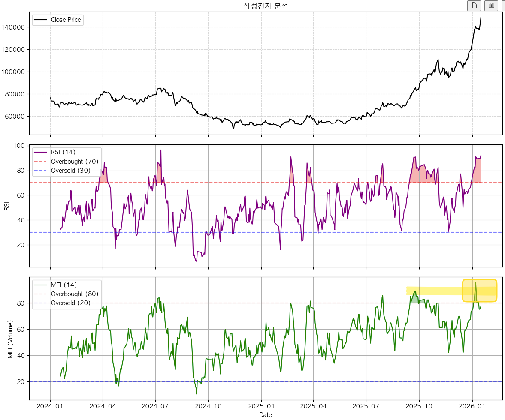Click the 80 tick on RSI axis

pos(21,171)
